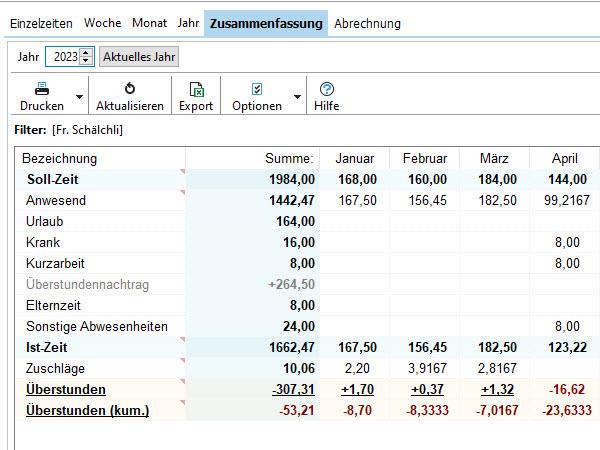The height and width of the screenshot is (450, 600).
Task: Click the Optionen checklist icon
Action: (x=257, y=89)
